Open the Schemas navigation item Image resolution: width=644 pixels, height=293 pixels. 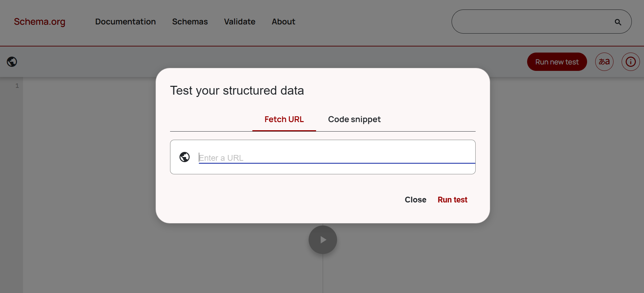click(190, 22)
